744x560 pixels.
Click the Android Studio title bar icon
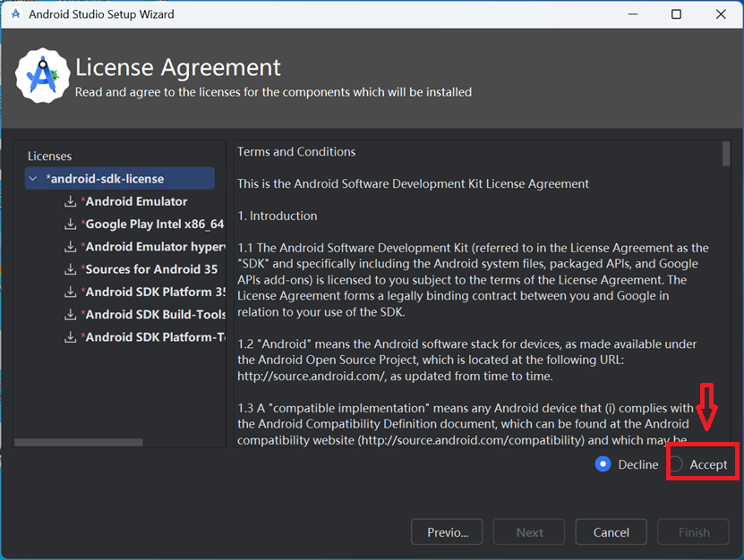(x=15, y=14)
